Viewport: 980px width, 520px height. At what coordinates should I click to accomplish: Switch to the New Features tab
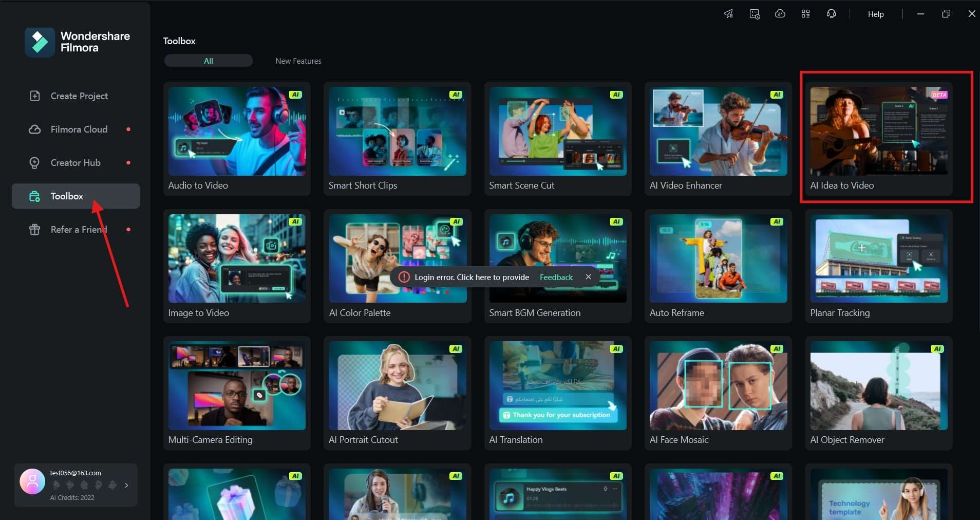click(298, 61)
